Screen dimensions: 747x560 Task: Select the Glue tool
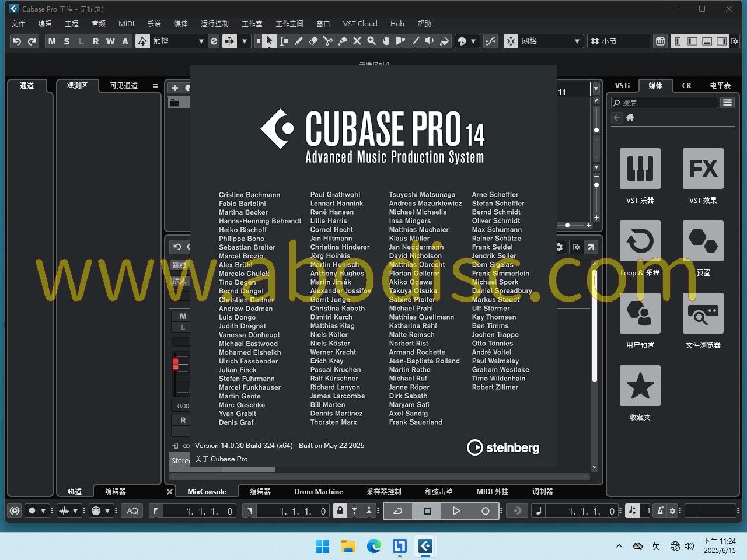coord(342,41)
